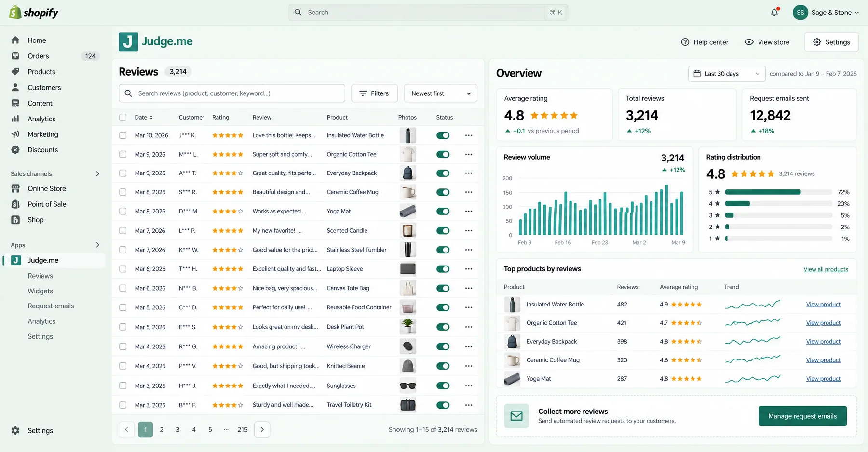Click the SS account avatar

coord(800,13)
